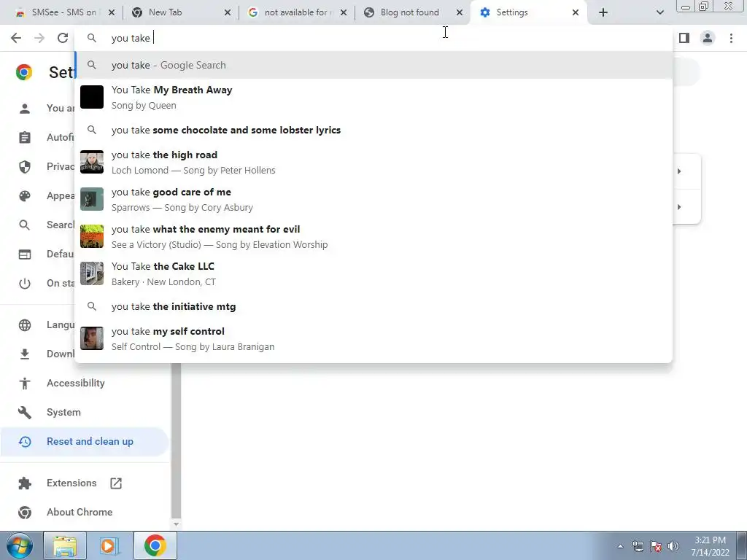This screenshot has width=747, height=560.
Task: Click the Peter Hollens song thumbnail
Action: tap(92, 162)
